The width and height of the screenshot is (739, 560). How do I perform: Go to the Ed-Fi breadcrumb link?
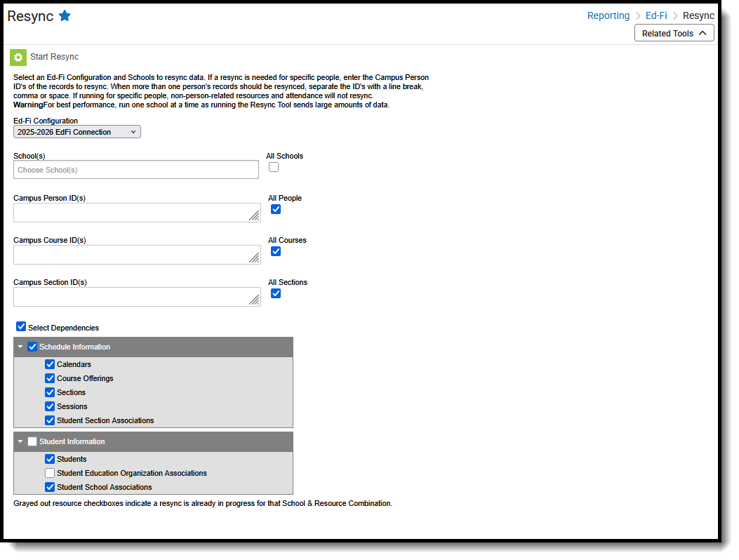click(x=656, y=15)
